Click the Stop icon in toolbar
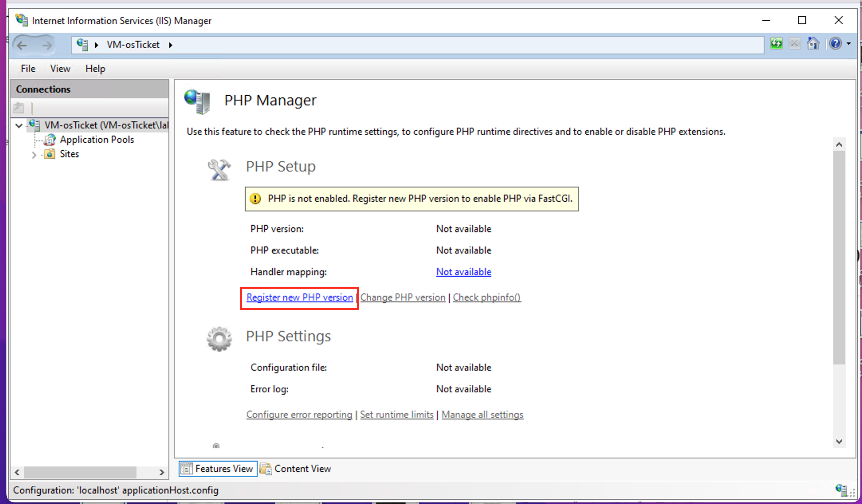Screen dimensions: 862x504 tap(795, 43)
